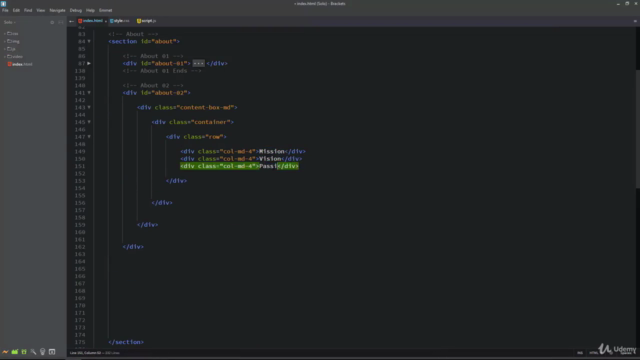Image resolution: width=640 pixels, height=360 pixels.
Task: Open the Help menu
Action: (90, 10)
